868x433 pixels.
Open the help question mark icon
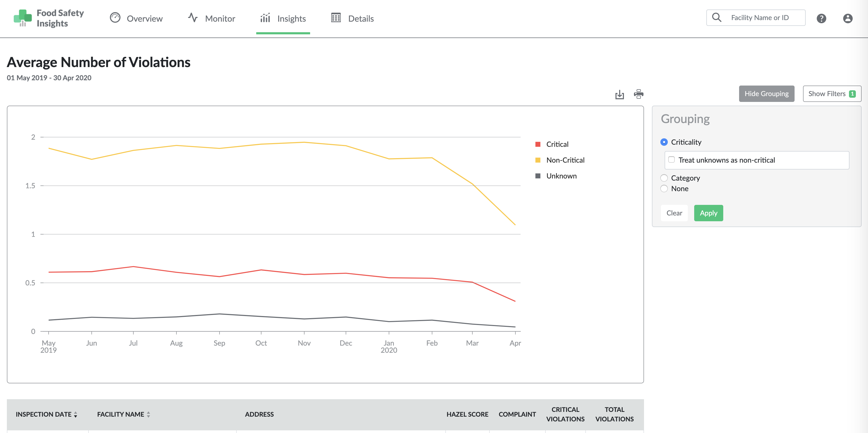pos(821,18)
